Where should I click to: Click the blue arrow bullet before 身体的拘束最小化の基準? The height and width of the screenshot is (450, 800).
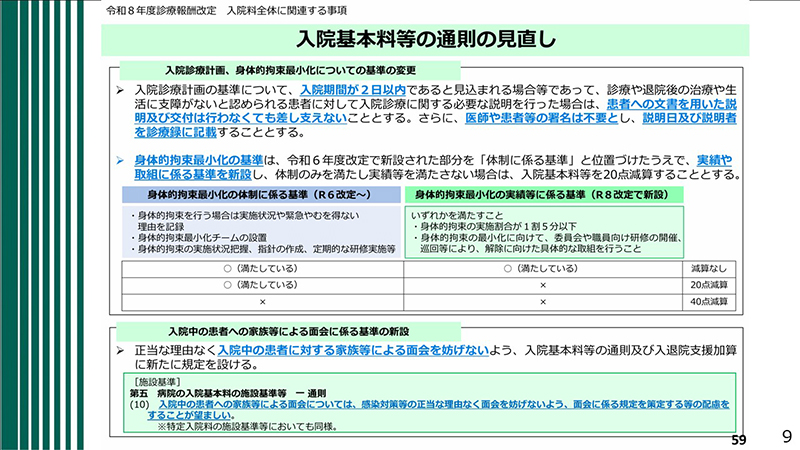coord(119,160)
